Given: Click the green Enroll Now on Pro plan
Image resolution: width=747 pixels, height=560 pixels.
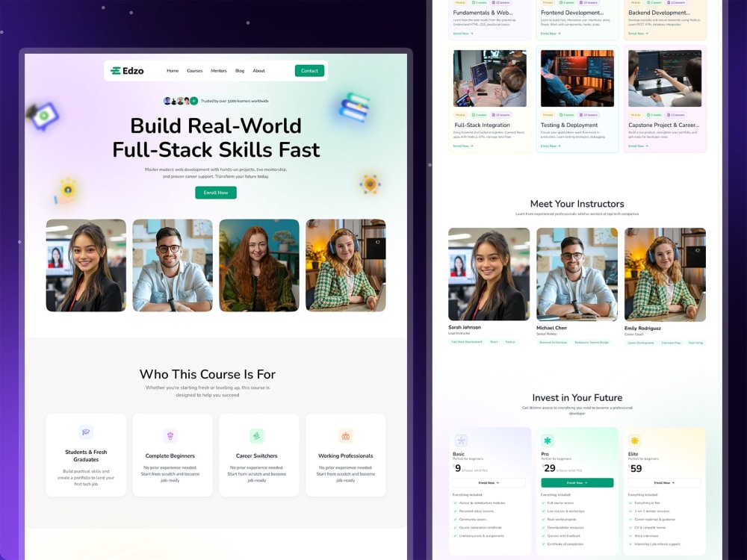Looking at the screenshot, I should [577, 482].
